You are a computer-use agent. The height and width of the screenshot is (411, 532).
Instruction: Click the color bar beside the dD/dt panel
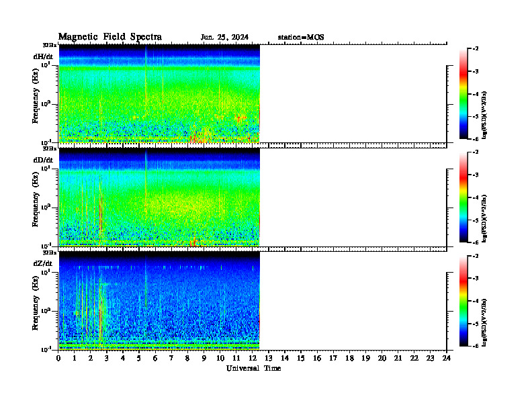click(x=463, y=197)
